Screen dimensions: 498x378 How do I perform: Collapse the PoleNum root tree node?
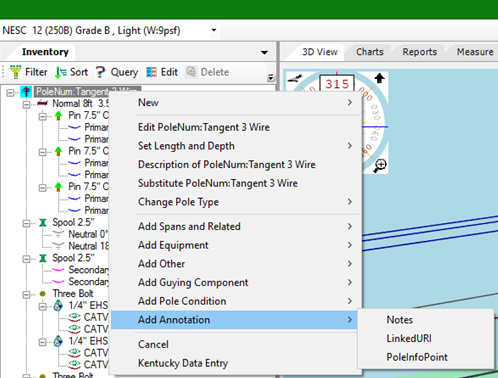click(10, 92)
